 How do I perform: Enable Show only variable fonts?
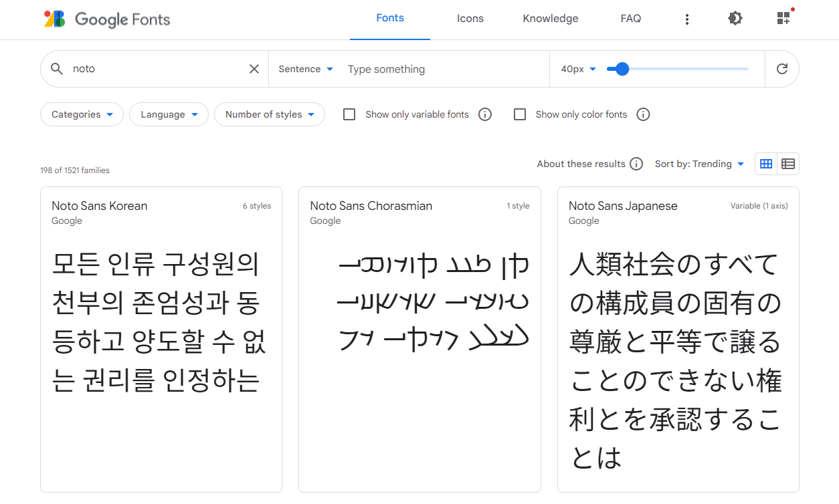349,114
